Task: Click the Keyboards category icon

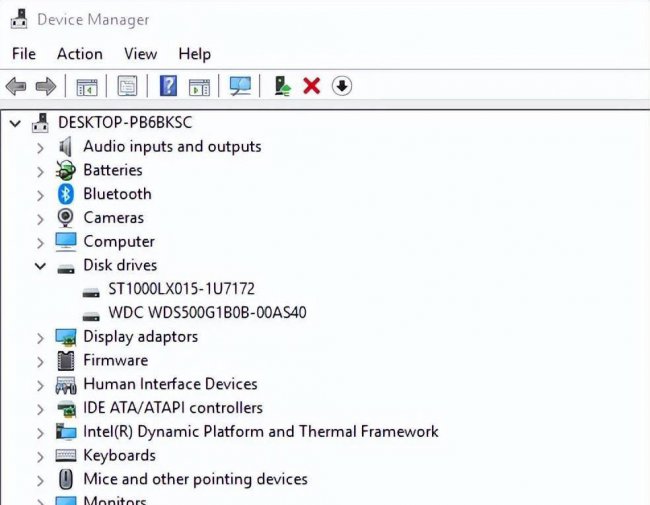Action: coord(66,455)
